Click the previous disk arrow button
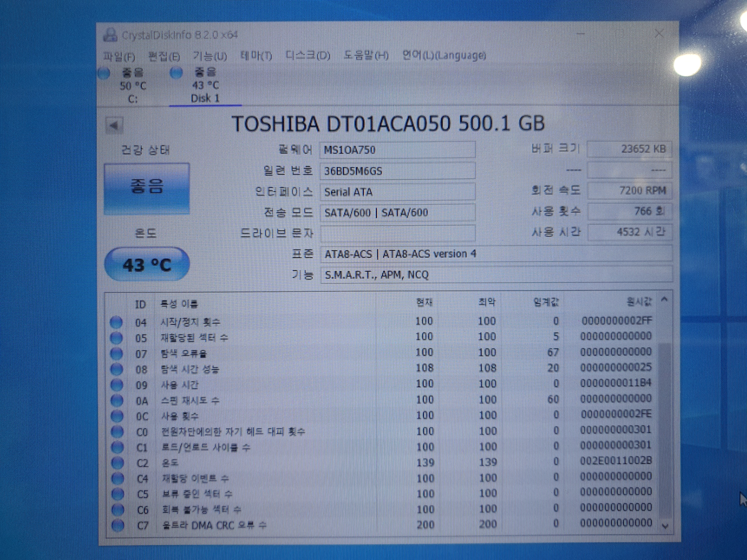The height and width of the screenshot is (560, 747). point(114,126)
